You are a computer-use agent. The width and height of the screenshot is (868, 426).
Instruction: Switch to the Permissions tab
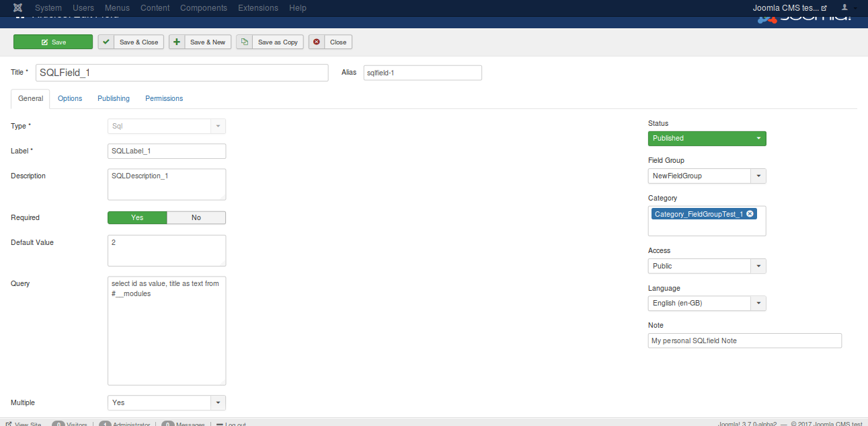point(164,98)
